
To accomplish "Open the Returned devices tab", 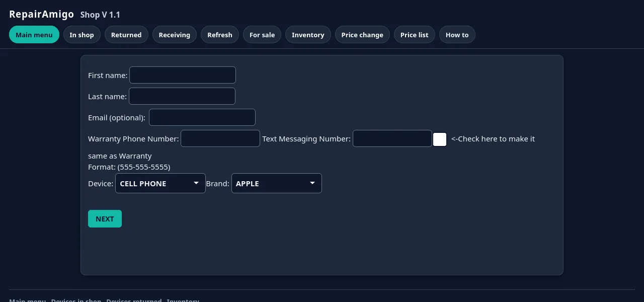I will 126,35.
